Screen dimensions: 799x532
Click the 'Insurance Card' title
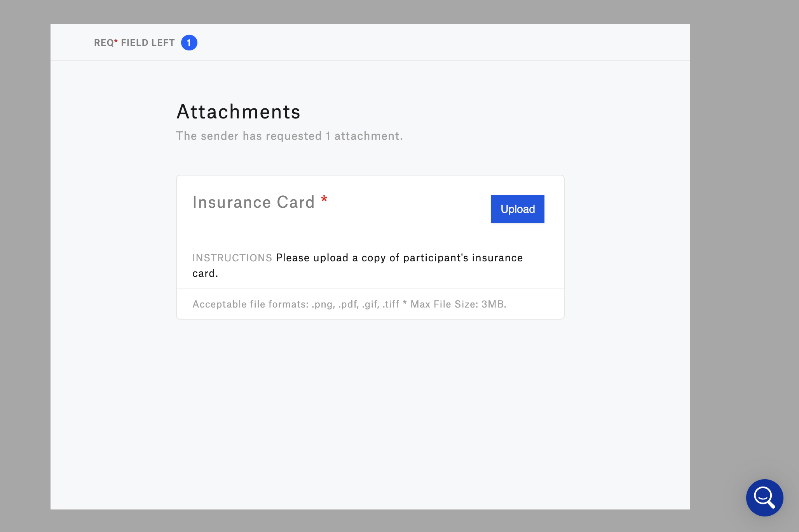tap(253, 202)
